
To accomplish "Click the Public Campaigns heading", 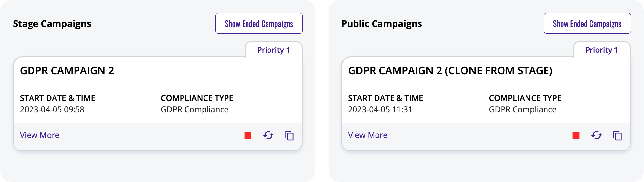I will (382, 24).
